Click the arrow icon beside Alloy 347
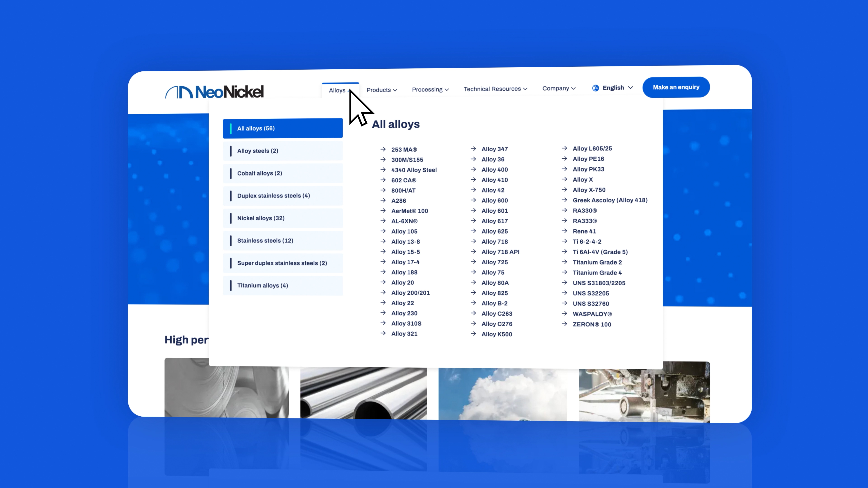The width and height of the screenshot is (868, 488). 473,148
